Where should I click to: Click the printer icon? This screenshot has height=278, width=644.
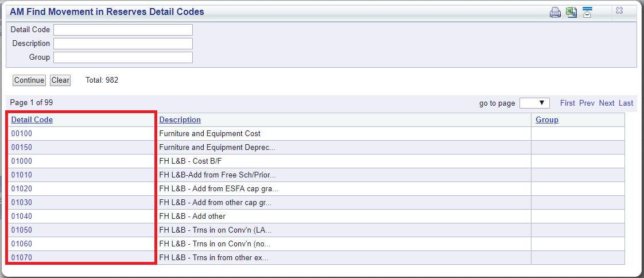(x=555, y=12)
